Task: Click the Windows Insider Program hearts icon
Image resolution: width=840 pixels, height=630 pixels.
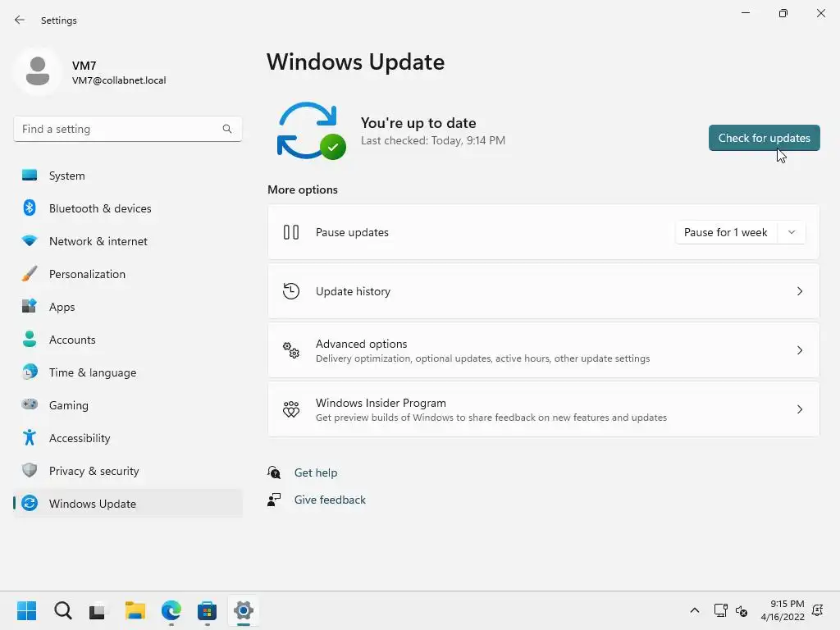Action: pos(291,409)
